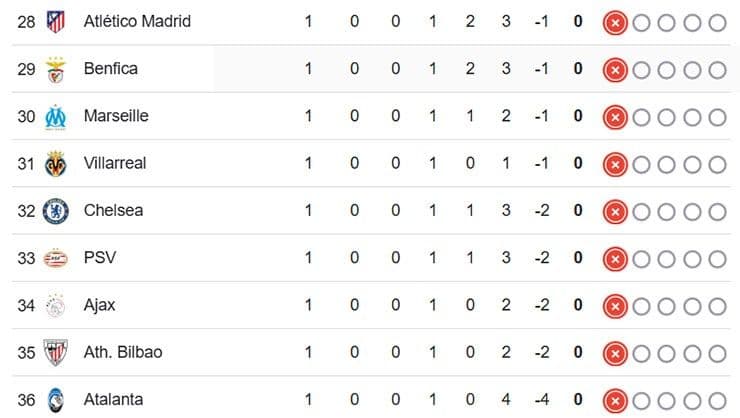Viewport: 740px width, 418px height.
Task: Click Ath. Bilbao's last empty form circle
Action: coord(717,353)
